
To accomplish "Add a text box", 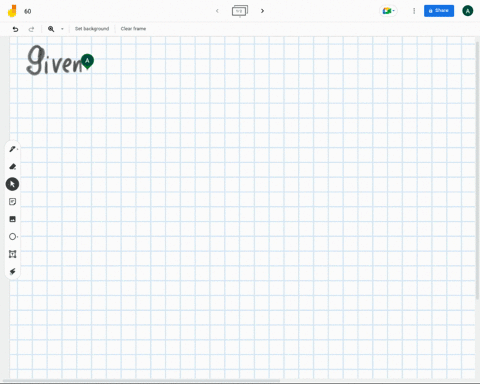I will point(13,254).
